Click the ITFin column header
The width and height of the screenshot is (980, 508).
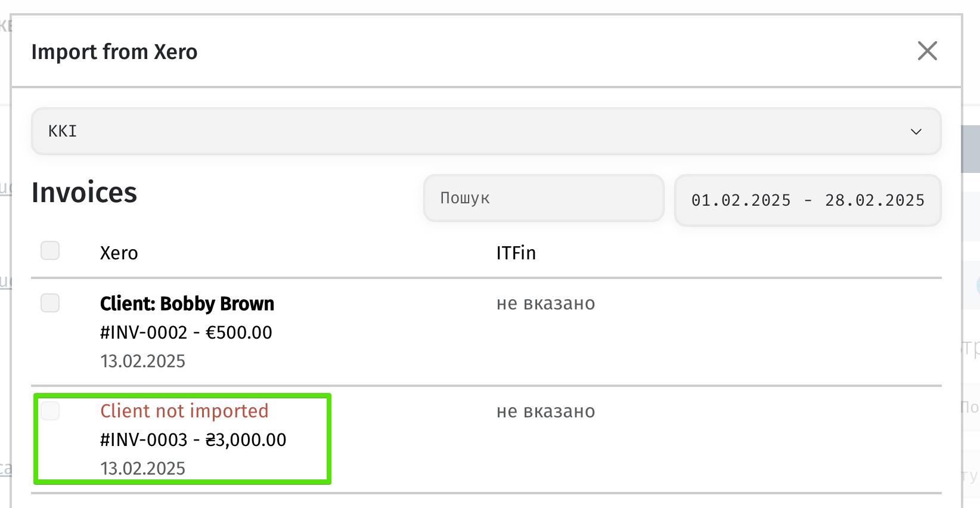516,253
